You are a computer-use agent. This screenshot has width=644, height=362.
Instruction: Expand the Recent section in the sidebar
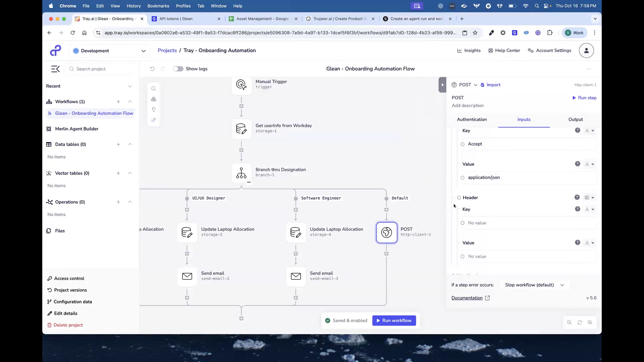pyautogui.click(x=130, y=86)
